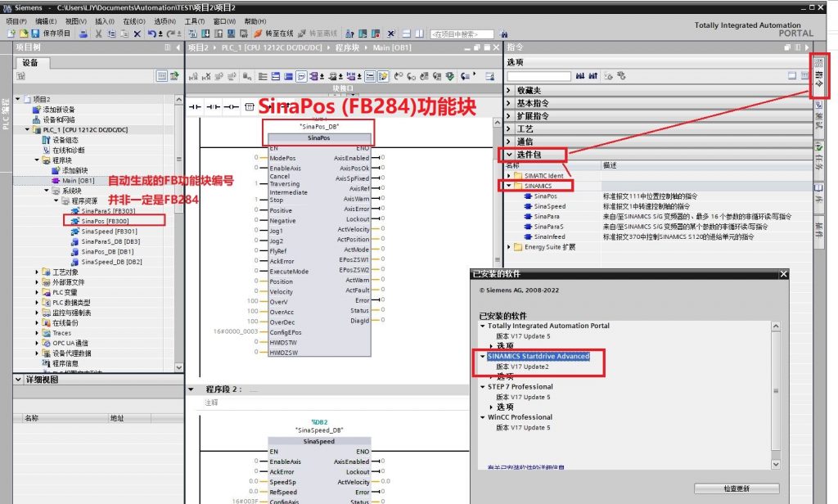Select SinaSpeed instruction in the library list
The height and width of the screenshot is (504, 838).
[549, 206]
